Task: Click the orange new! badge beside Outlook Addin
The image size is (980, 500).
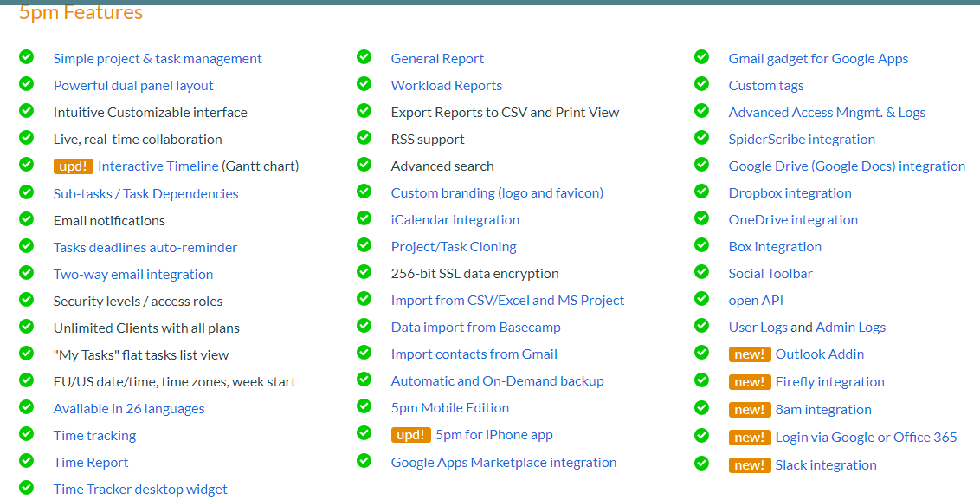Action: [x=749, y=354]
